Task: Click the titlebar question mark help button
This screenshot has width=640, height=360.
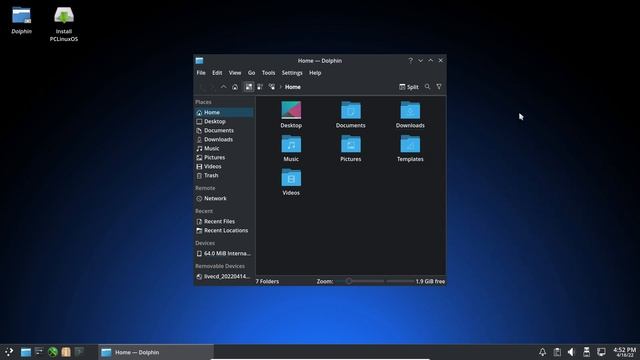Action: tap(410, 60)
